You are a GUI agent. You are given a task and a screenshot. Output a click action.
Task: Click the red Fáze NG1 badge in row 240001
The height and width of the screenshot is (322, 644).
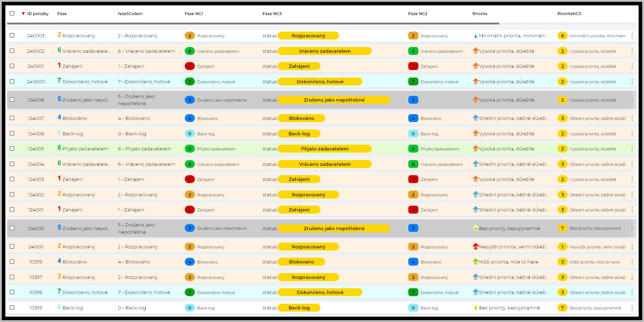pos(189,66)
